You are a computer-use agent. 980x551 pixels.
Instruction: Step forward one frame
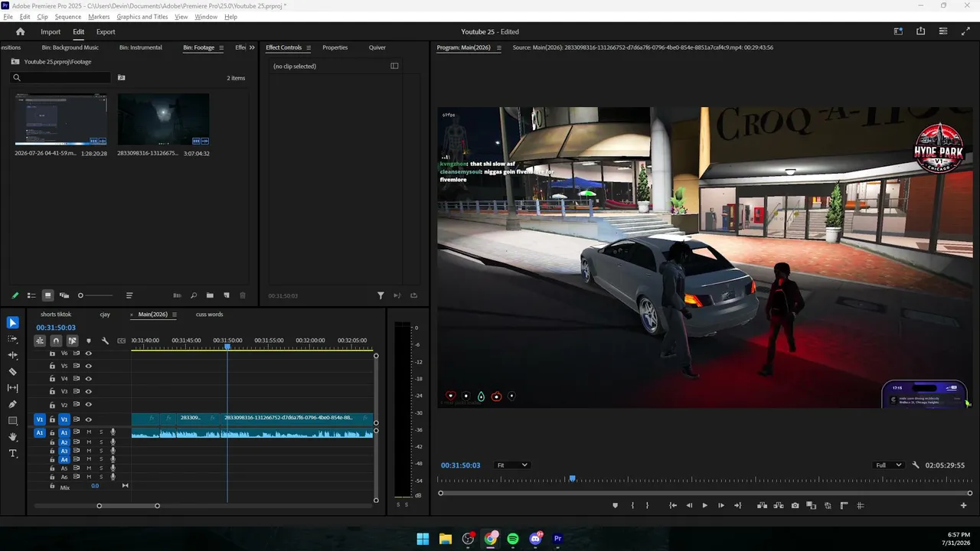click(721, 505)
